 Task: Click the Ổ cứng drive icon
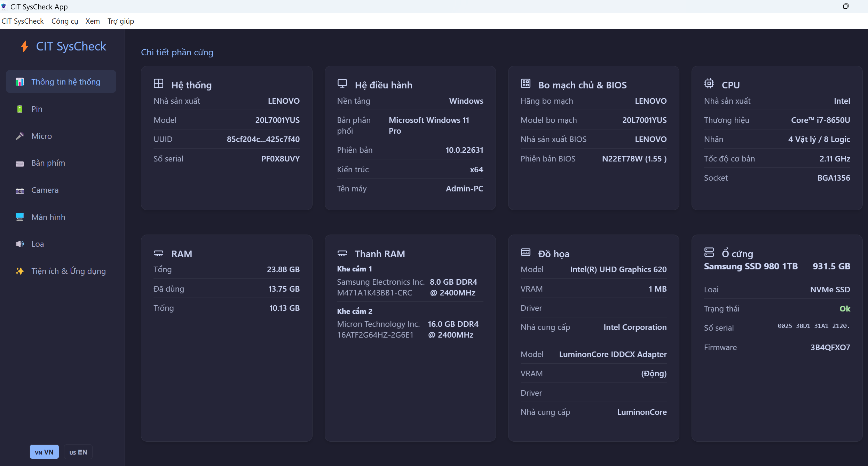(x=709, y=252)
